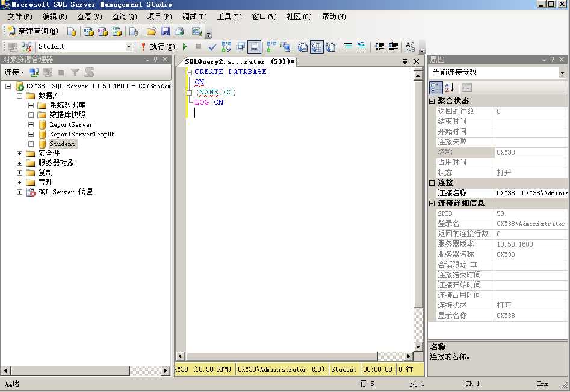Collapse 聚合状态 property section
This screenshot has height=392, width=570.
[432, 101]
